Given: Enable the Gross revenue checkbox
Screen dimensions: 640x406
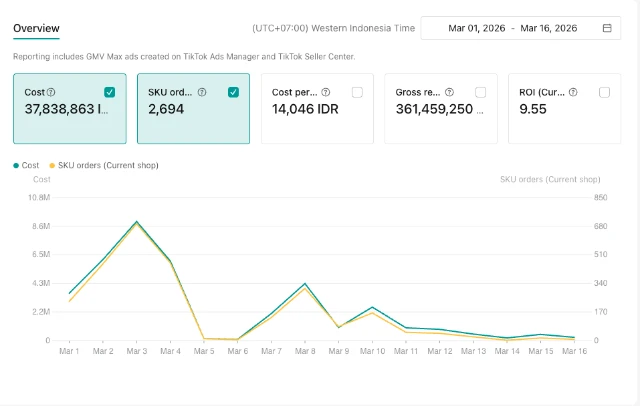Looking at the screenshot, I should click(x=481, y=92).
